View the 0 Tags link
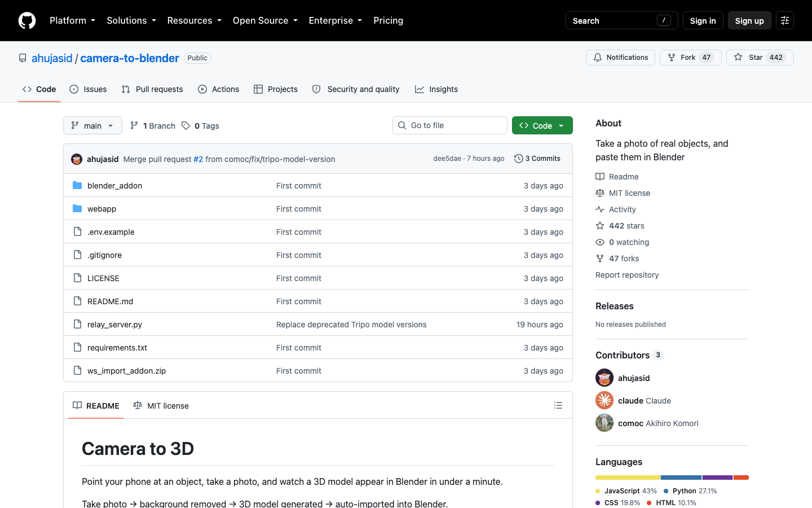Screen dimensions: 812x508 tap(201, 125)
